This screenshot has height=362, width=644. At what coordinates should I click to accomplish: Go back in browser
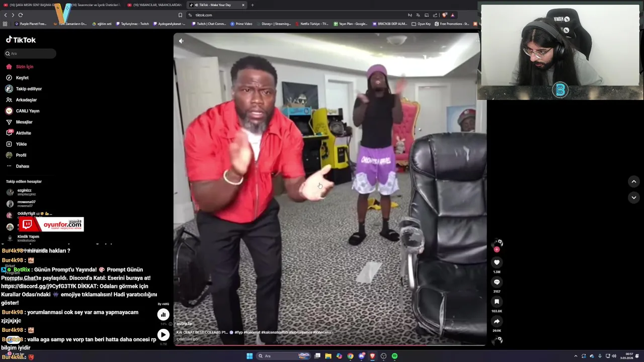tap(6, 15)
